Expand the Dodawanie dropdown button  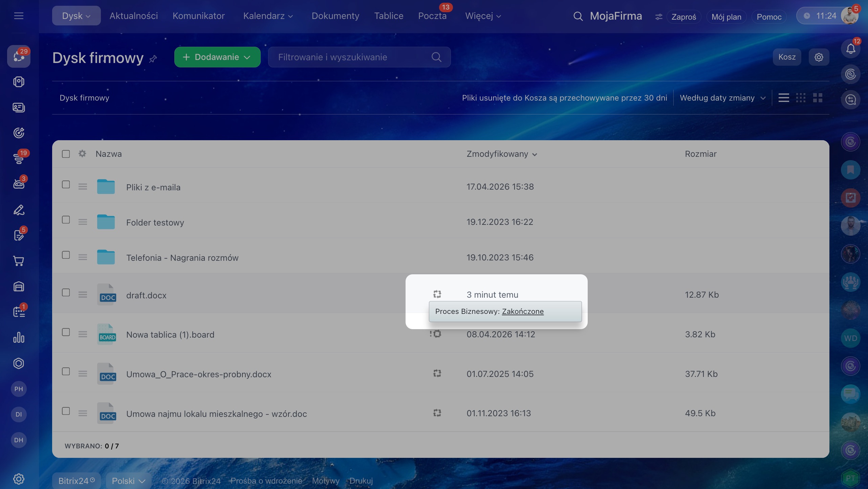[217, 57]
